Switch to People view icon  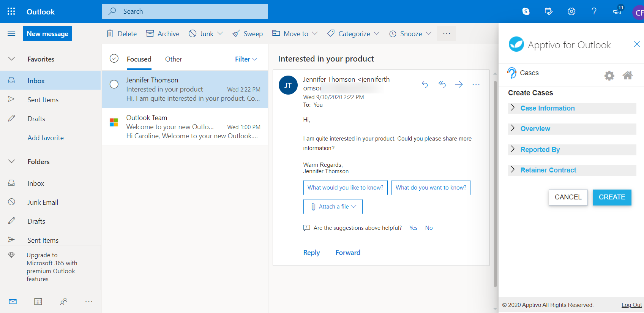(63, 302)
